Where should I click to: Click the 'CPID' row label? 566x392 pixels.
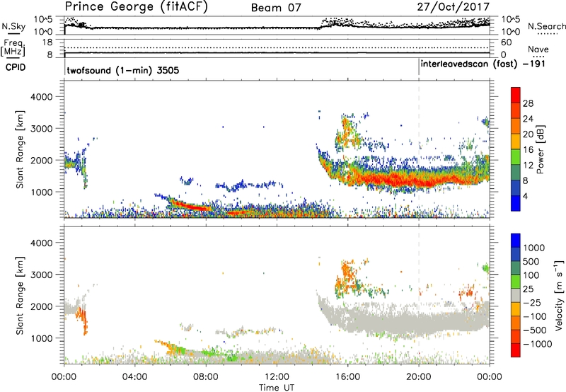click(16, 67)
